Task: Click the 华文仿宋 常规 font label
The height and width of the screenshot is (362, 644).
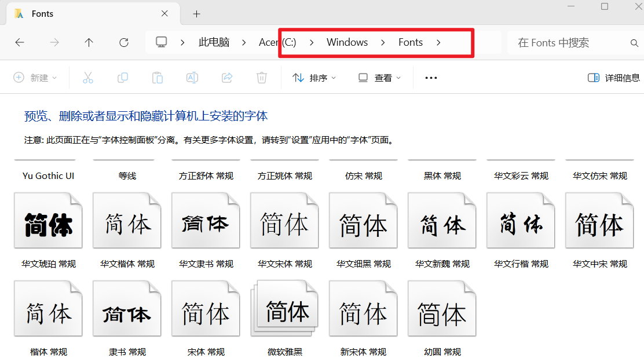Action: pos(600,176)
